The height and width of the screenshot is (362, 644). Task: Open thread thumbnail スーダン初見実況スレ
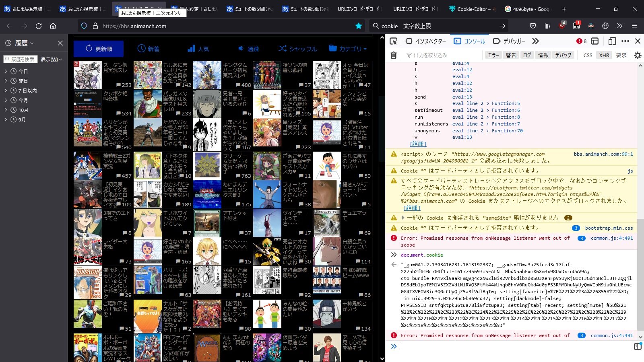[x=88, y=75]
